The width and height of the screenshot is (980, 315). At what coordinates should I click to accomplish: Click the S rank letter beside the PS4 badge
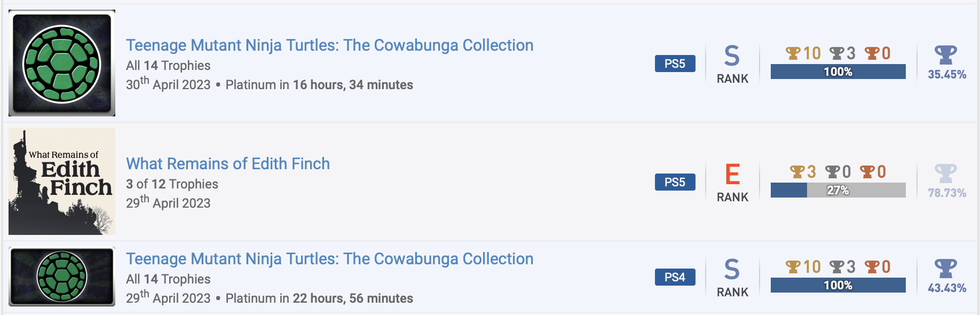(732, 270)
